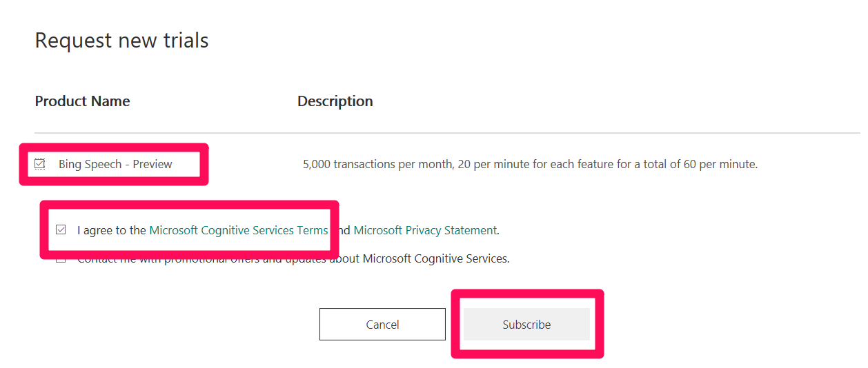This screenshot has width=868, height=368.
Task: Click the word 'Request' in the page title
Action: 74,41
